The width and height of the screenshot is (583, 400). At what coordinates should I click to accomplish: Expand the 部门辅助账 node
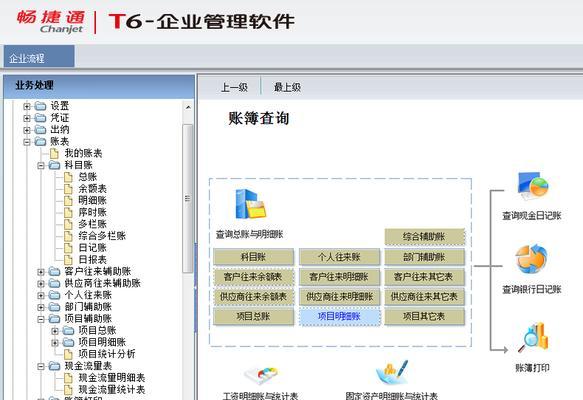tap(41, 307)
